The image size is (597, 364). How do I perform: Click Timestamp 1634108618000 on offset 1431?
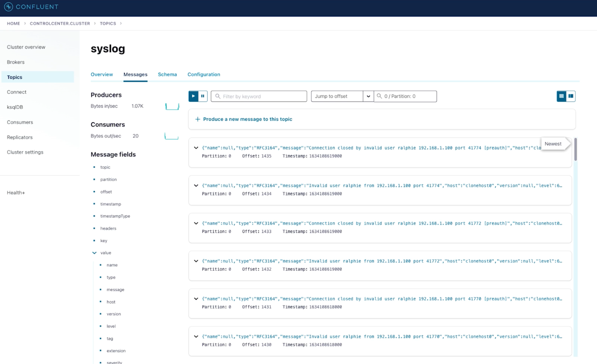(326, 307)
